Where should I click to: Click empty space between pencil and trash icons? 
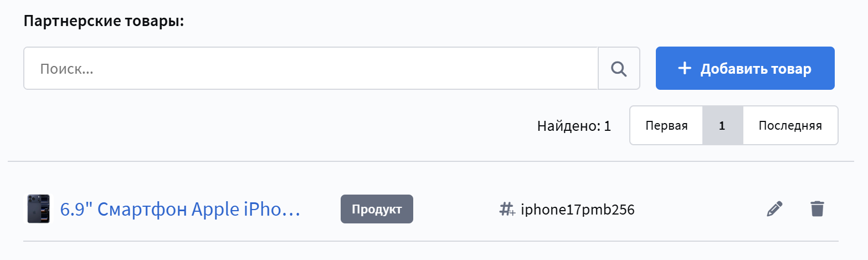pyautogui.click(x=796, y=209)
